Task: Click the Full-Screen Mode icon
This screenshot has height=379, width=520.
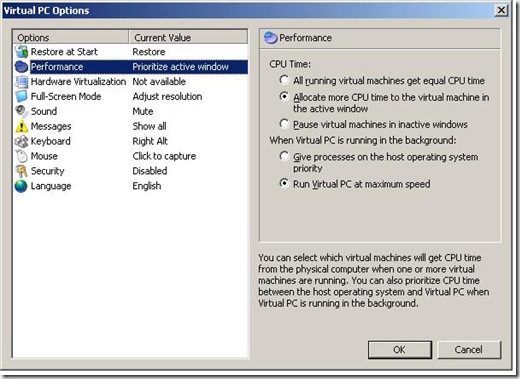Action: pyautogui.click(x=22, y=97)
